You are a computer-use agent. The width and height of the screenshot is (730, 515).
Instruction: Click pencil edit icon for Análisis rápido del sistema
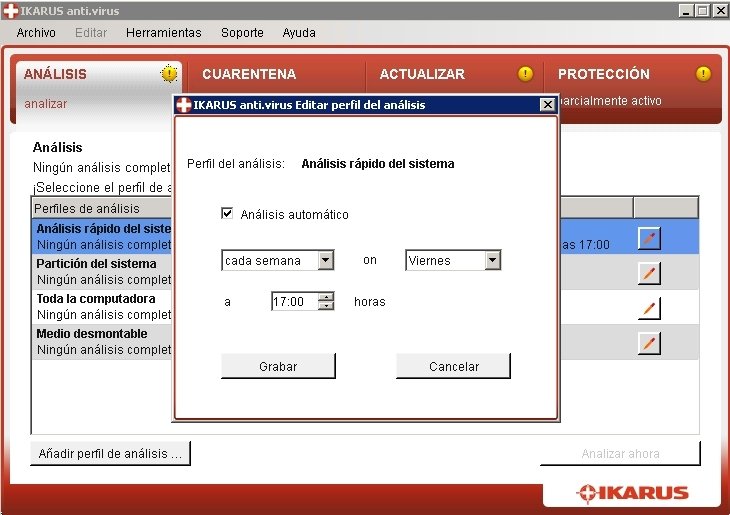pos(649,238)
